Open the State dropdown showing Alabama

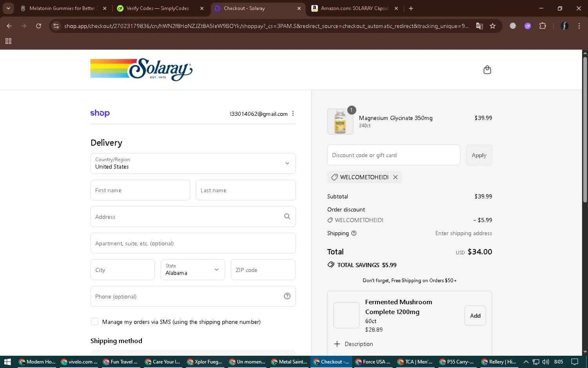click(193, 270)
